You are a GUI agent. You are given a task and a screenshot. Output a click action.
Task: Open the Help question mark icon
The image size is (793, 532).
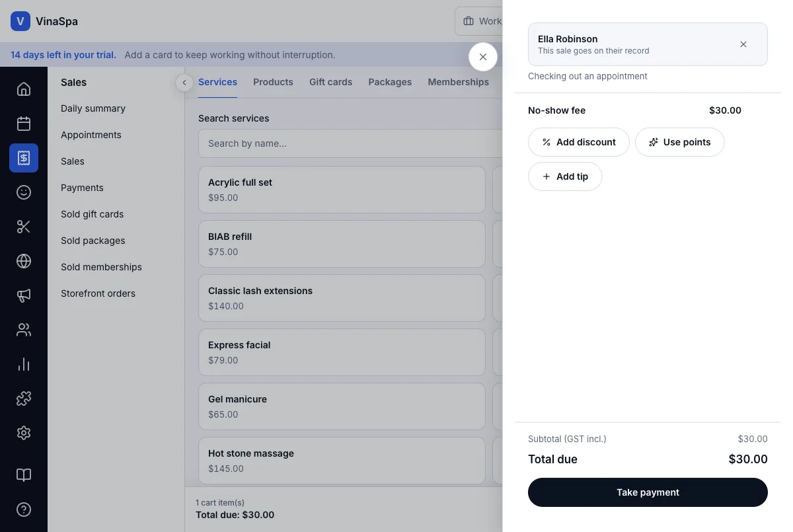(x=24, y=510)
